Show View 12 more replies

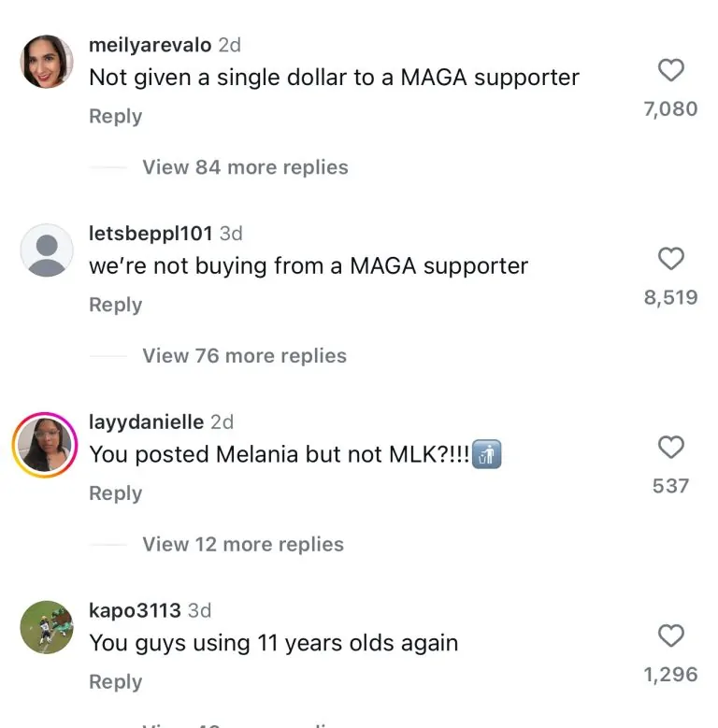(243, 545)
